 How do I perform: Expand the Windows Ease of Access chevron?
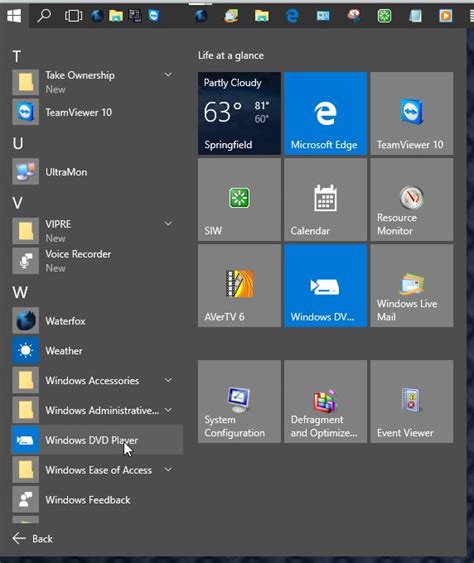click(168, 469)
